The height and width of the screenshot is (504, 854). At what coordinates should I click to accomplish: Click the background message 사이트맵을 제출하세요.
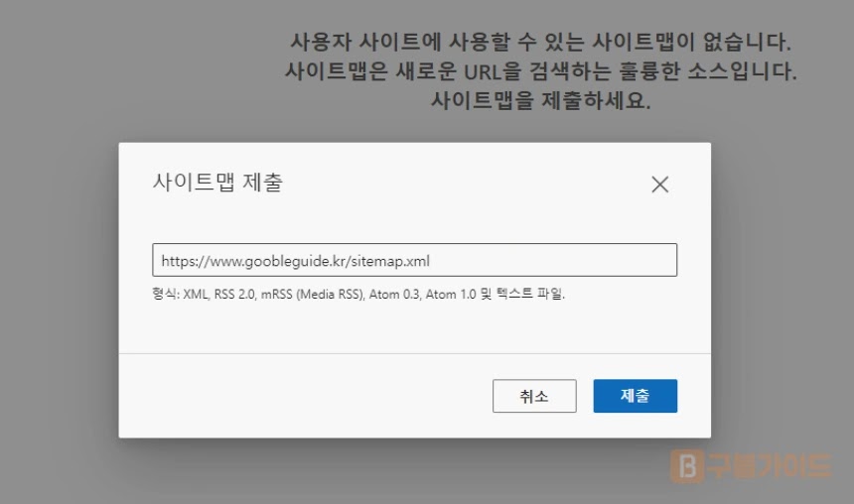click(540, 100)
